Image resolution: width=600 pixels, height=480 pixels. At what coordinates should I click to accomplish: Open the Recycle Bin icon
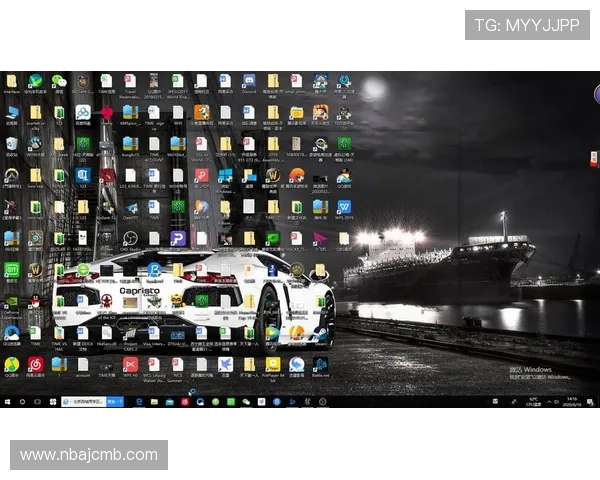11,144
